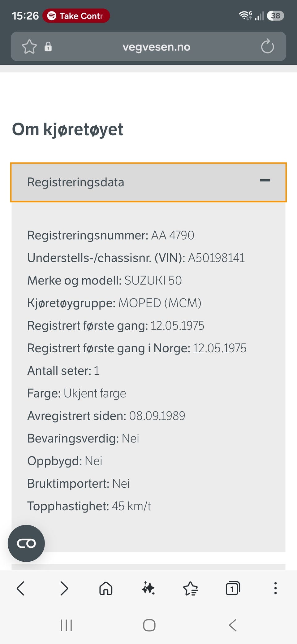This screenshot has height=644, width=297.
Task: Collapse the Registreringsdata section
Action: coord(148,182)
